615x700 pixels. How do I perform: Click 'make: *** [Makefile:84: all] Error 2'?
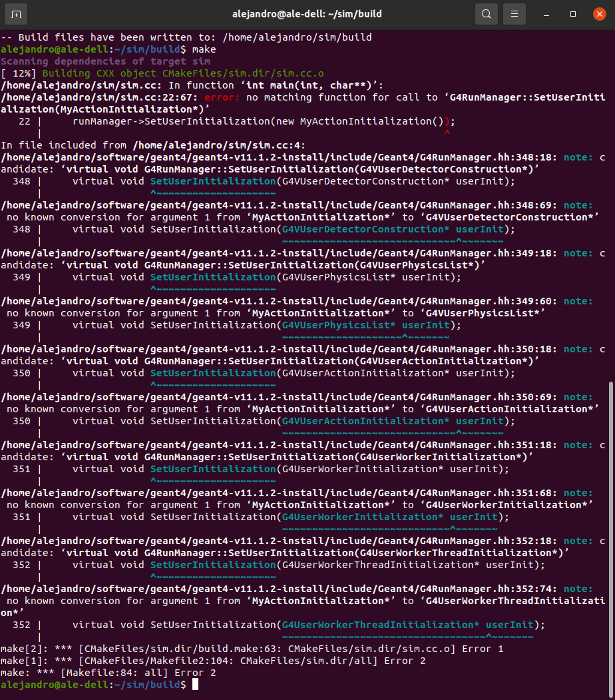108,673
